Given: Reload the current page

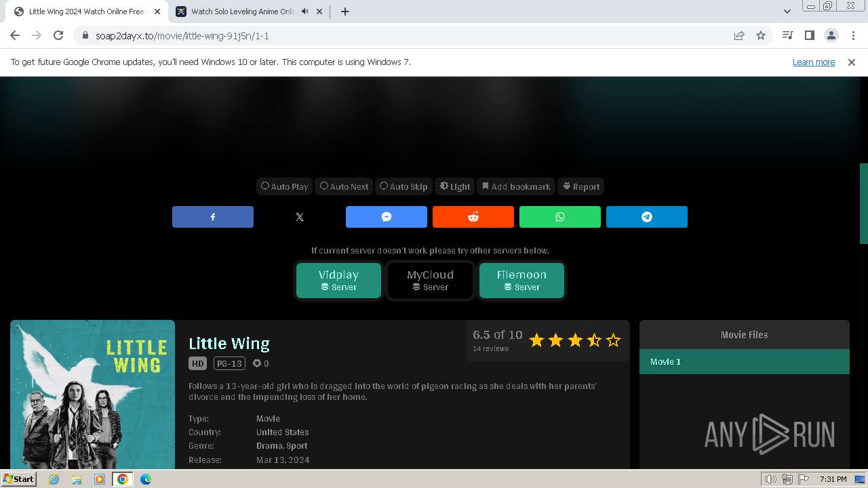Looking at the screenshot, I should click(x=58, y=36).
